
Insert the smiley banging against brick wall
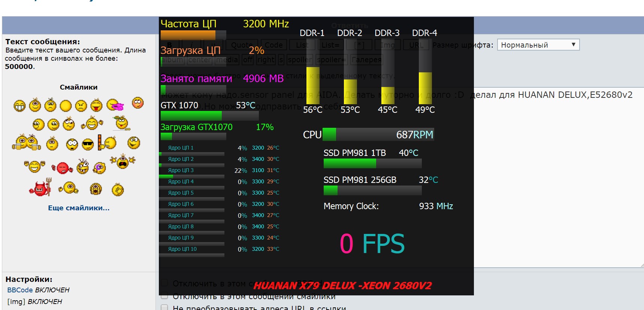coord(107,142)
